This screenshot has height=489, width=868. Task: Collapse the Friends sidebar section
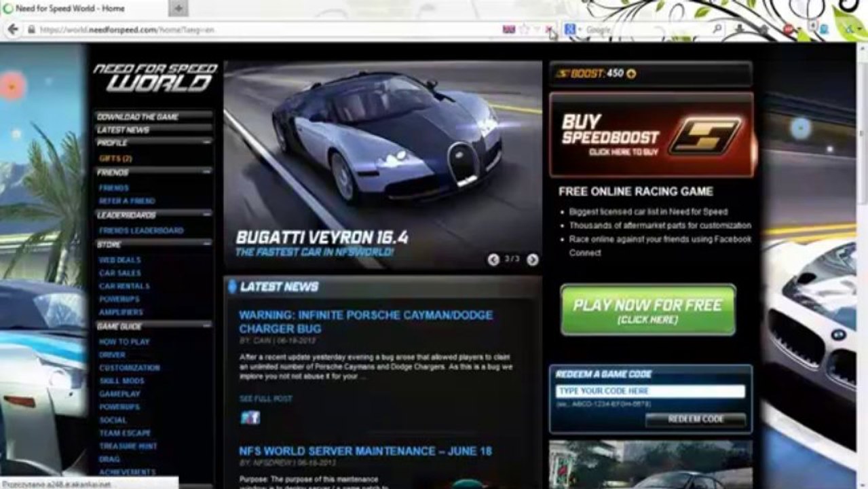pyautogui.click(x=206, y=172)
